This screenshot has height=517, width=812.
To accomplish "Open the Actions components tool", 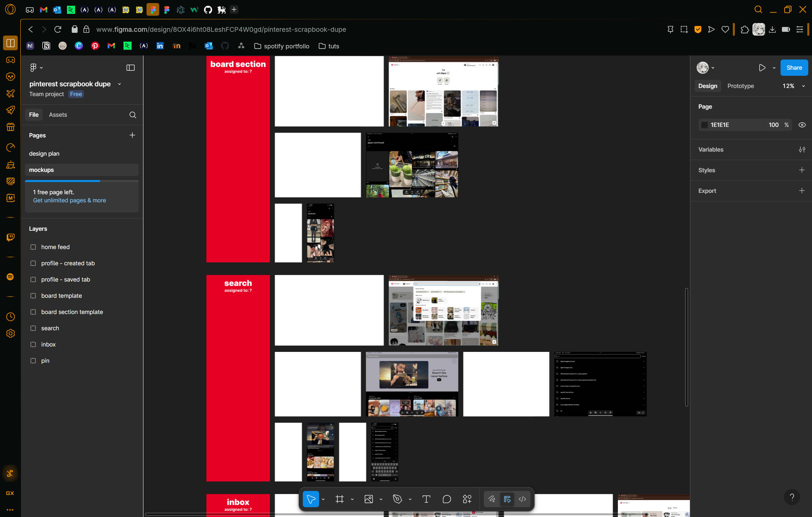I will [467, 499].
